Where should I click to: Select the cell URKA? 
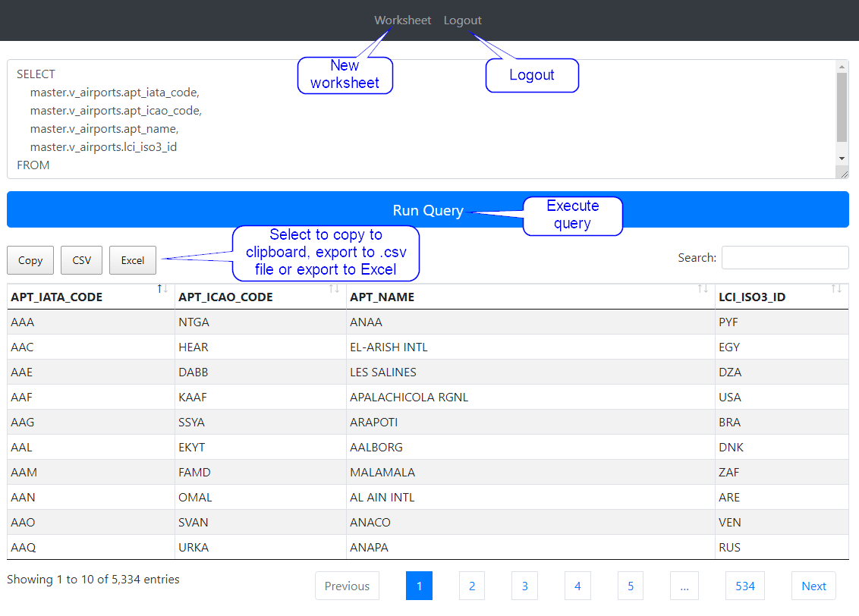tap(260, 547)
